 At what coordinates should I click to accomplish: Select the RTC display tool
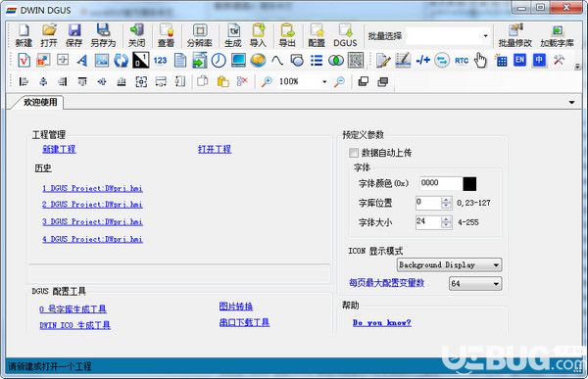tap(462, 61)
